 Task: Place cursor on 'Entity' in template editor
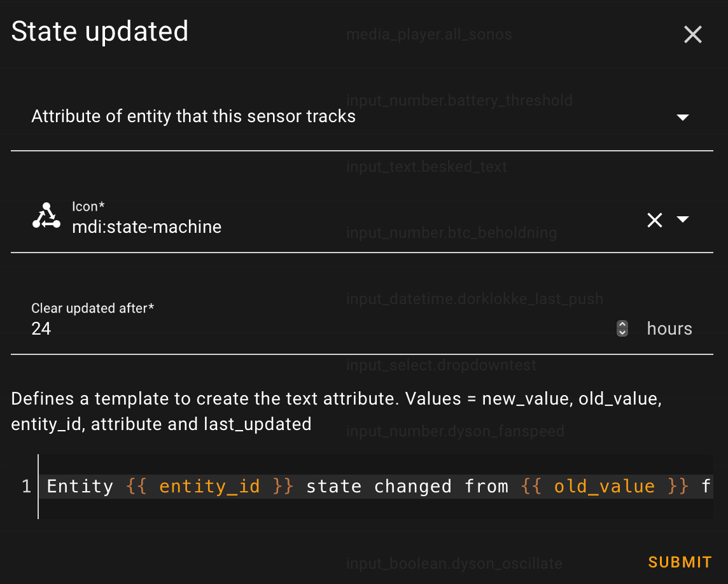[x=80, y=487]
